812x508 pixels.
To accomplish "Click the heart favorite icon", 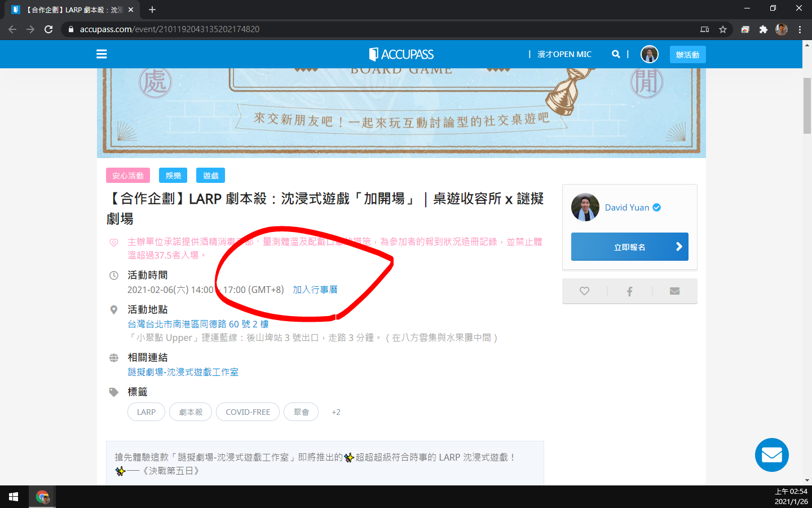I will point(584,291).
